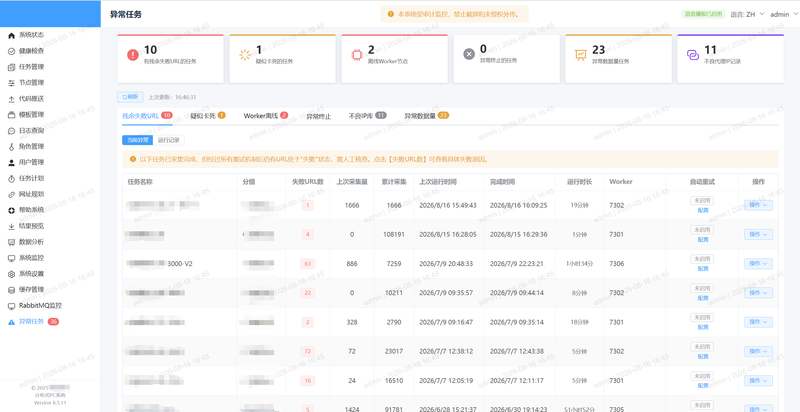Viewport: 800px width, 412px height.
Task: Click duration cell 1小时34分
Action: coord(579,264)
